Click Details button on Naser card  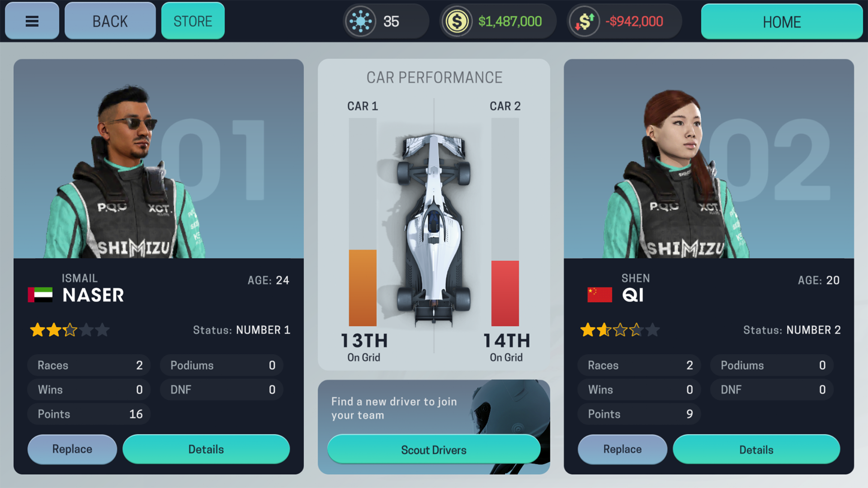tap(205, 449)
